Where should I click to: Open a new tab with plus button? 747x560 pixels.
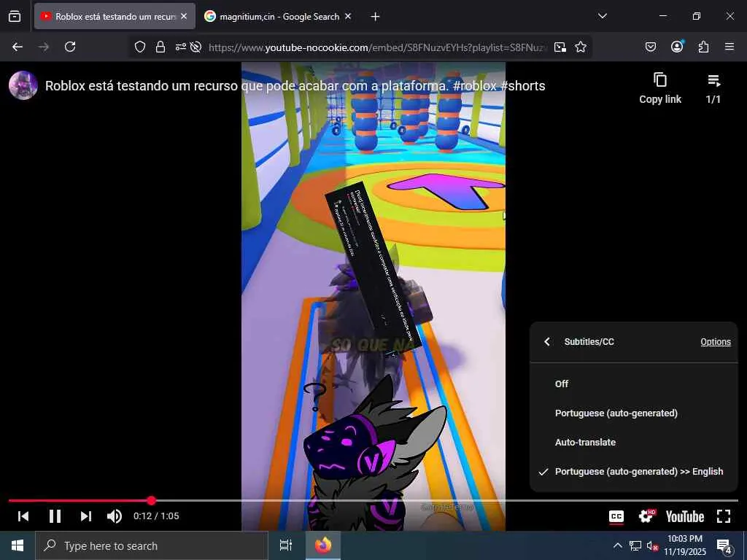[376, 17]
